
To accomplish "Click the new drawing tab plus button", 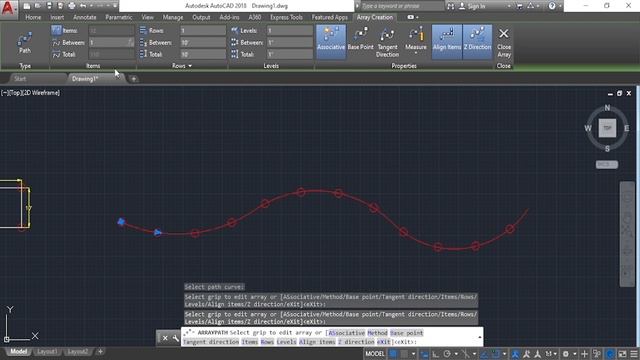I will [x=133, y=79].
